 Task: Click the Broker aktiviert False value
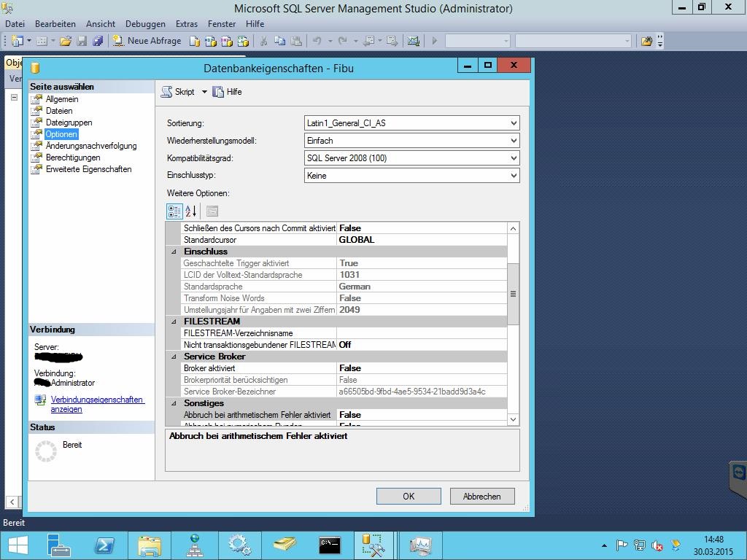(x=422, y=368)
